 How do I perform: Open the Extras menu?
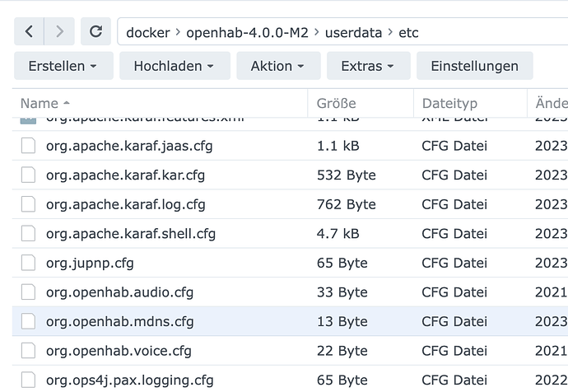pos(367,66)
